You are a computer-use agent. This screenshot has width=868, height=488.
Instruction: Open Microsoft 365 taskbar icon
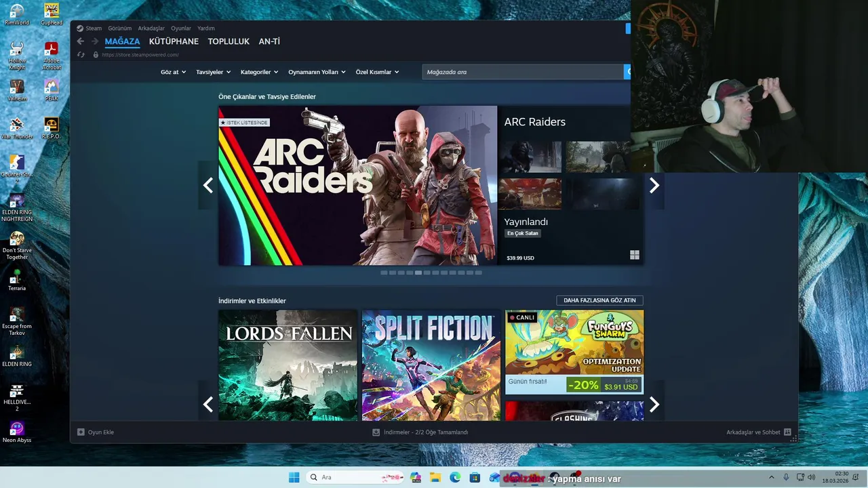416,477
